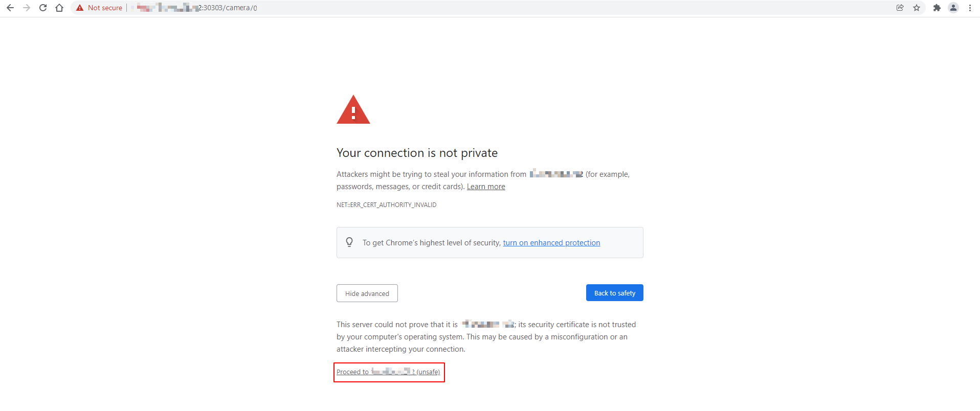Open the Share this page icon
Image resolution: width=980 pixels, height=411 pixels.
point(900,8)
